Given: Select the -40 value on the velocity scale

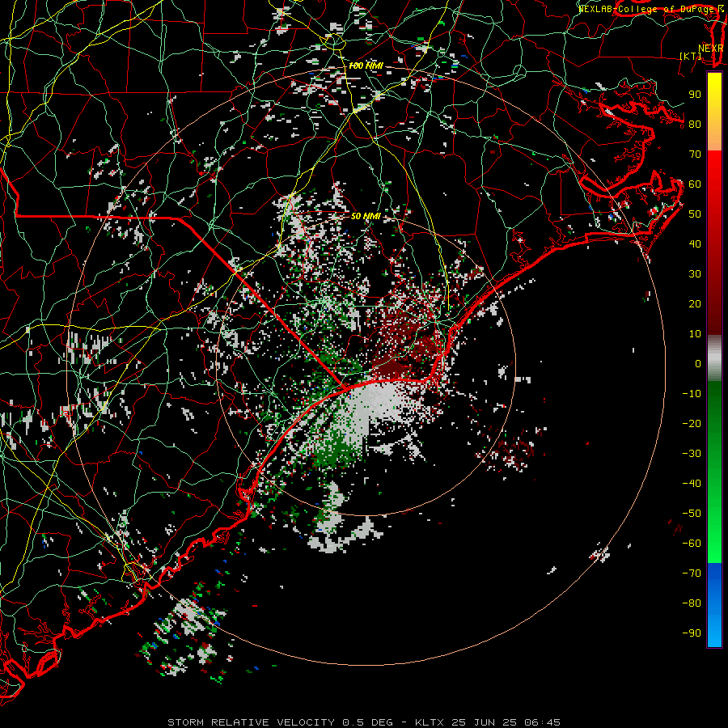Looking at the screenshot, I should 692,484.
